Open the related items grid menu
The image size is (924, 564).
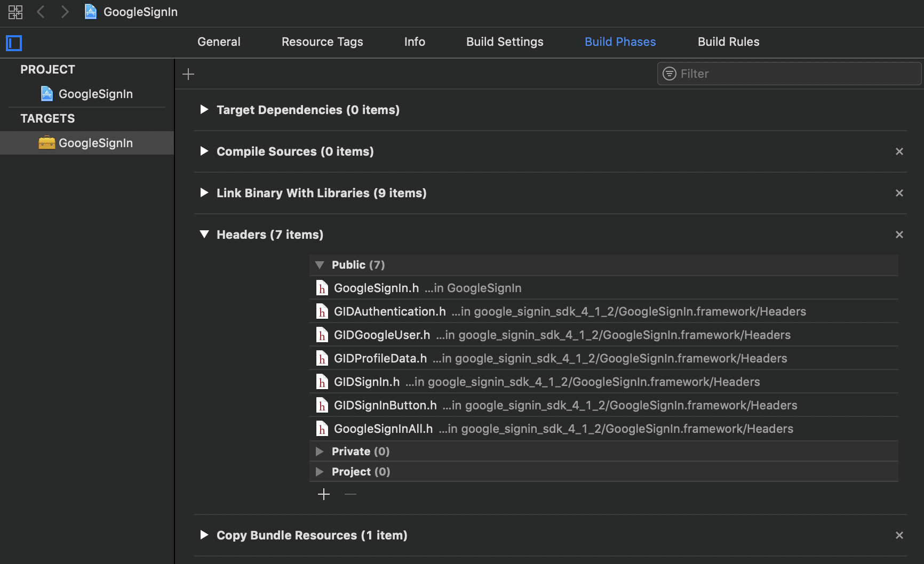15,12
